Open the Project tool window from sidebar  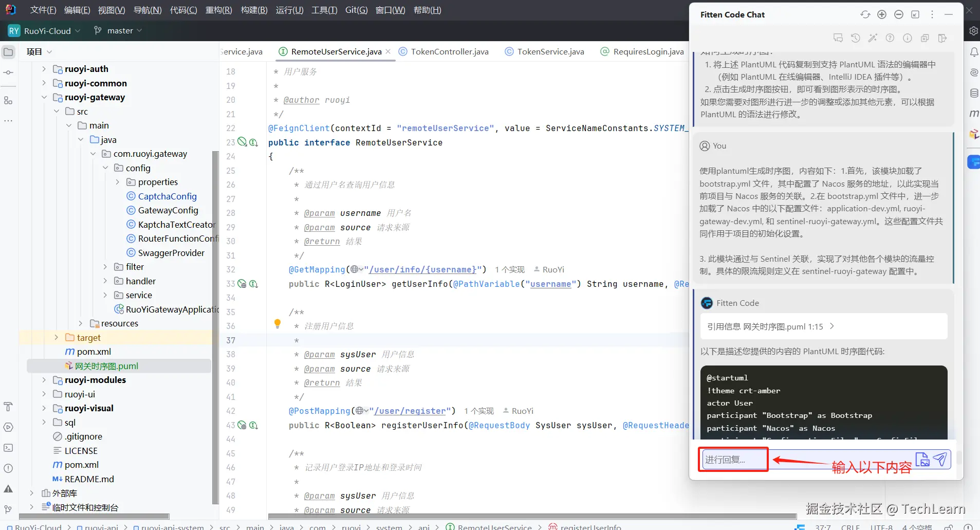(8, 52)
